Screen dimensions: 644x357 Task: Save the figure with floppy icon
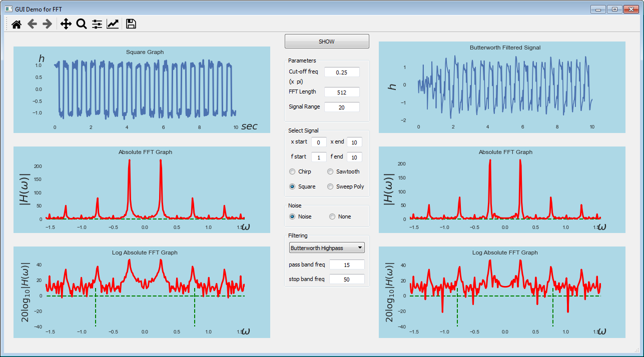(x=131, y=24)
